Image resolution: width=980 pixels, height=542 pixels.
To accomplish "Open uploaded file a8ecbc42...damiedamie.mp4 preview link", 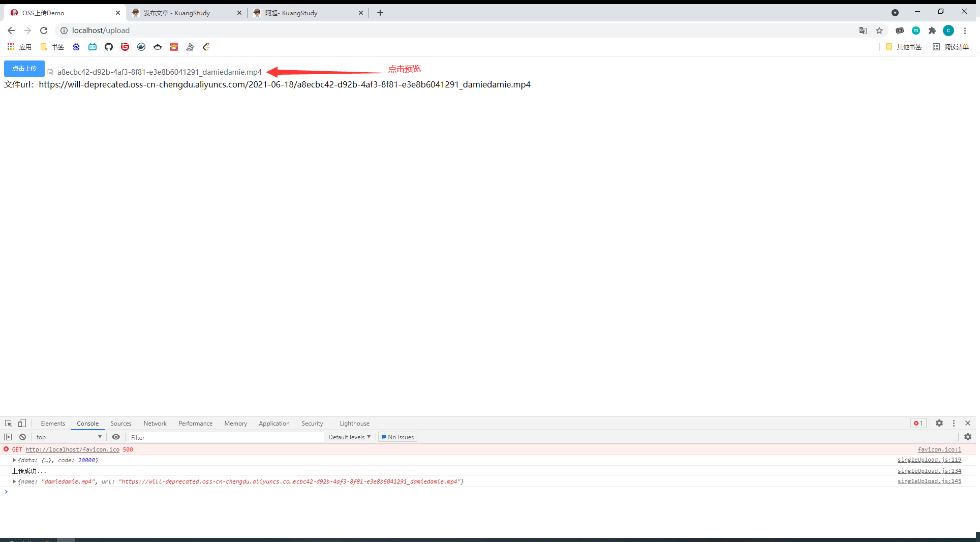I will pyautogui.click(x=159, y=72).
